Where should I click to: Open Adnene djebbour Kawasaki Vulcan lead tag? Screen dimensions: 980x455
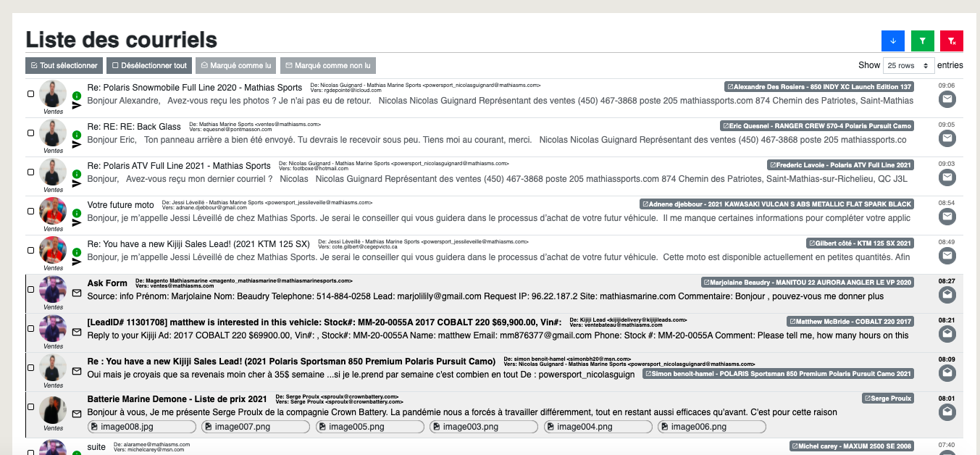776,204
